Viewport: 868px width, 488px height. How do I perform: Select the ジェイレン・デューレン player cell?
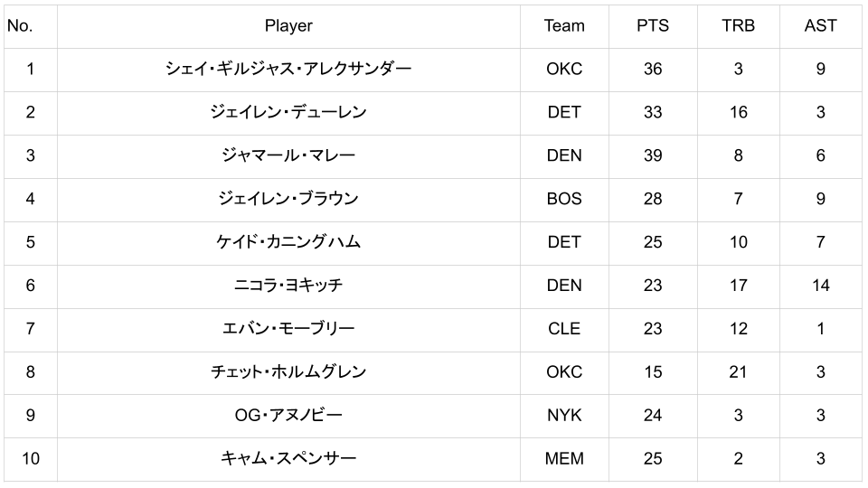(x=288, y=112)
